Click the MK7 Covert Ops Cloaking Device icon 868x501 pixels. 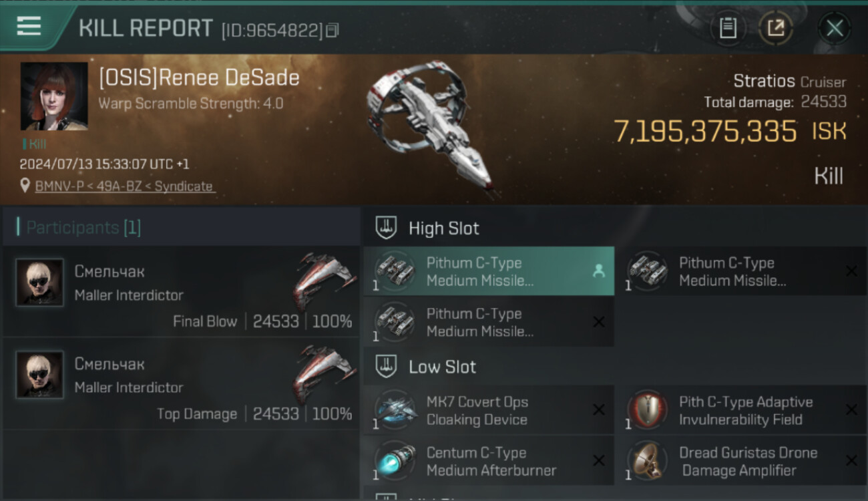pos(395,409)
